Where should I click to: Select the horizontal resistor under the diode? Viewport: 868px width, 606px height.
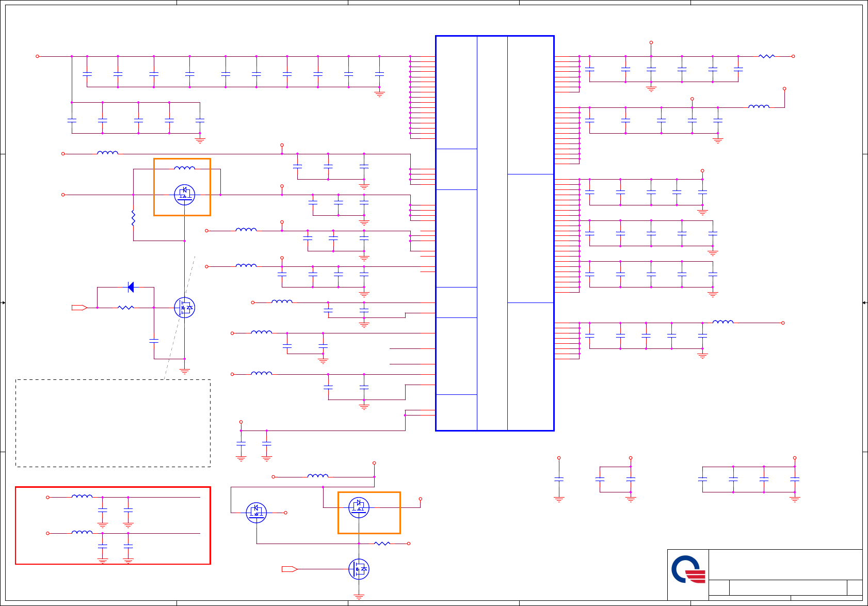coord(126,308)
